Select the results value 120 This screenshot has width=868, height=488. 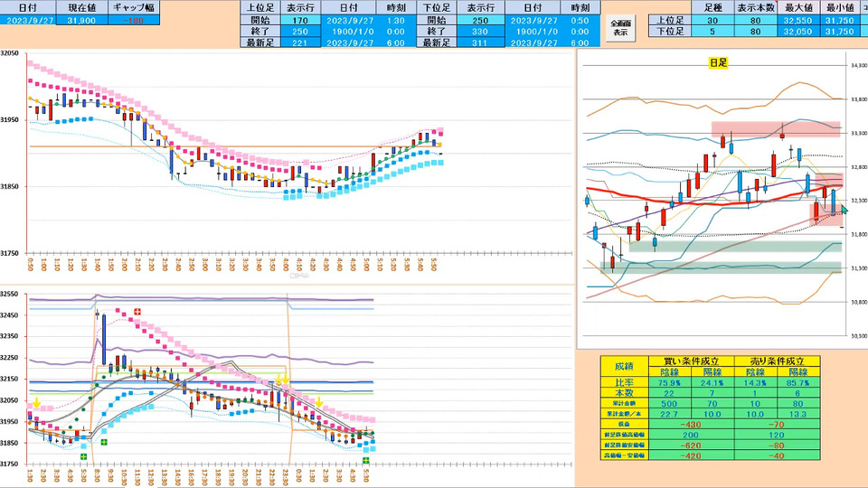click(777, 435)
